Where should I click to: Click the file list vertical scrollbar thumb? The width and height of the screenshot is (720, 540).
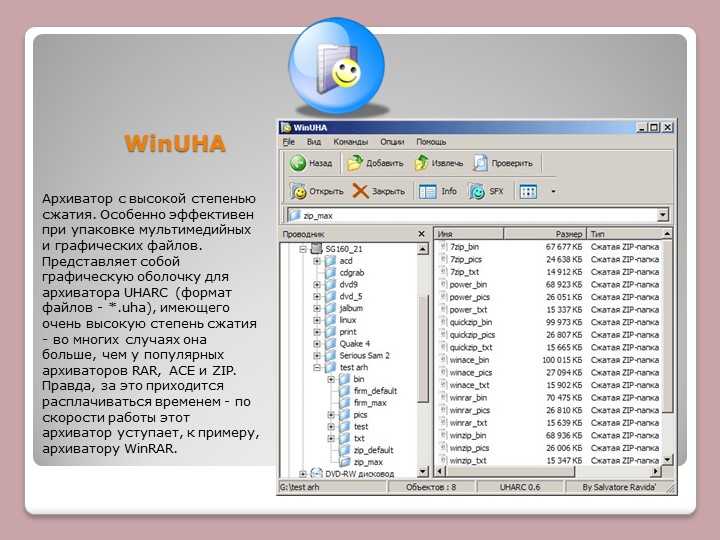[x=669, y=328]
